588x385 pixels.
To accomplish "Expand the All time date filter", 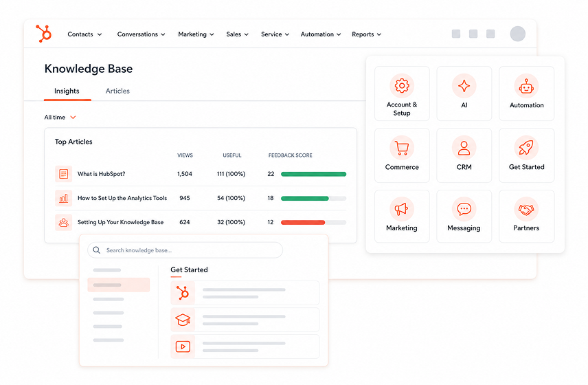I will (60, 117).
